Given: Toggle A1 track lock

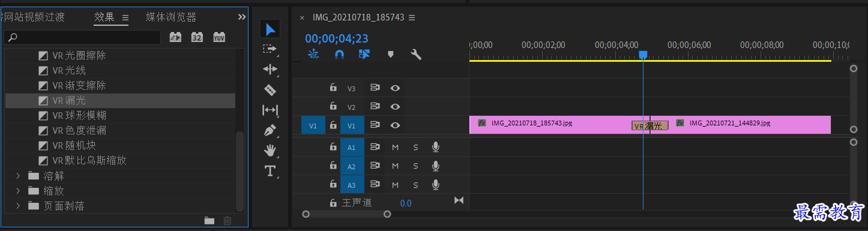Looking at the screenshot, I should pos(333,147).
